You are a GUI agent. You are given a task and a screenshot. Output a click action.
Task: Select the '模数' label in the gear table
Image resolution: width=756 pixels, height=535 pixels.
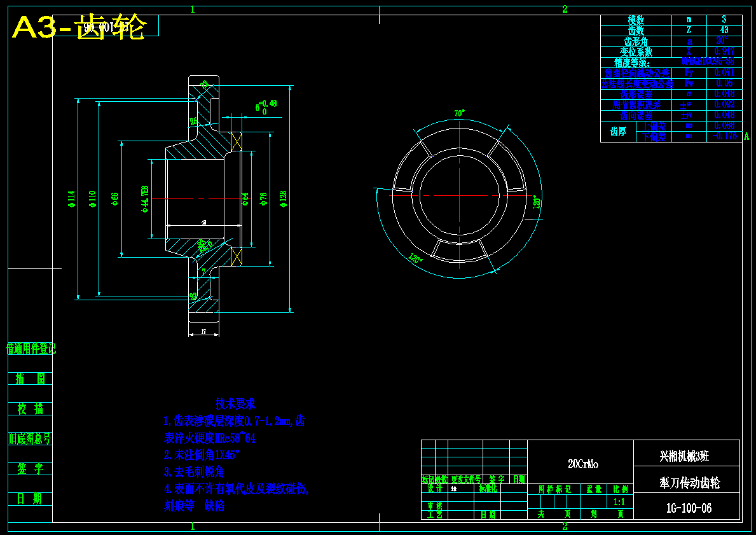[x=636, y=20]
